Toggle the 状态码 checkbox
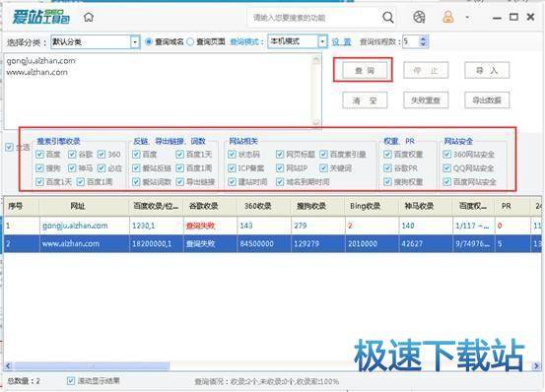The width and height of the screenshot is (545, 392). [232, 155]
